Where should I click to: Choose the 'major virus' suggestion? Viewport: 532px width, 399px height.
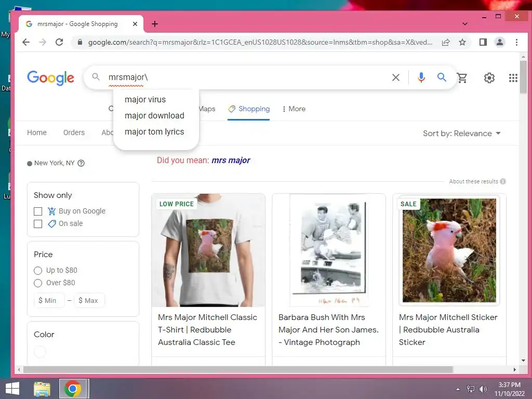pos(145,99)
